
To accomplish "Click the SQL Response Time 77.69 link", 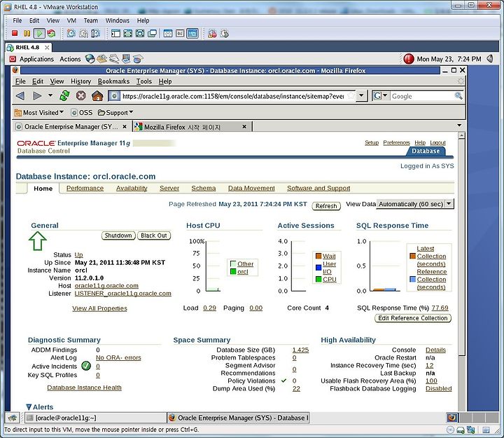I will coord(440,308).
